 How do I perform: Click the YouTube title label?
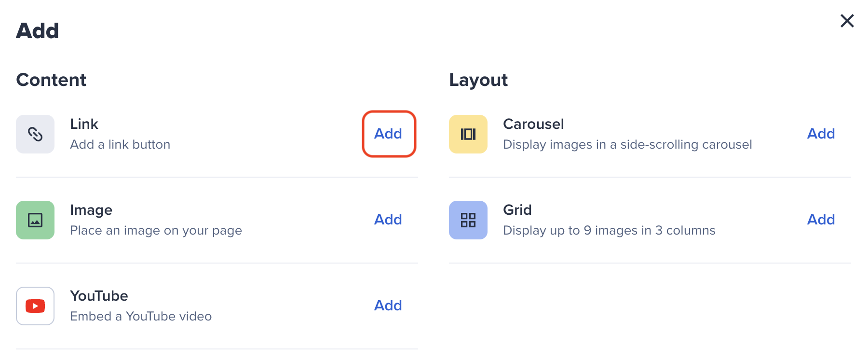(x=99, y=296)
